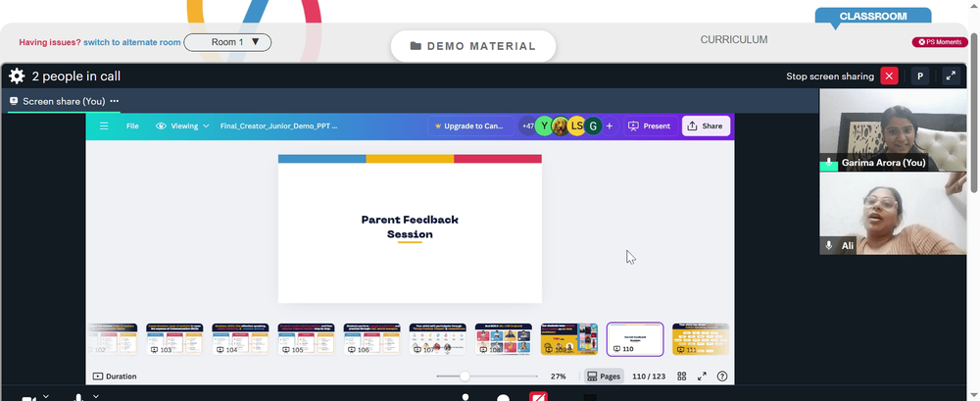
Task: Toggle Pages thumbnail strip
Action: click(604, 376)
